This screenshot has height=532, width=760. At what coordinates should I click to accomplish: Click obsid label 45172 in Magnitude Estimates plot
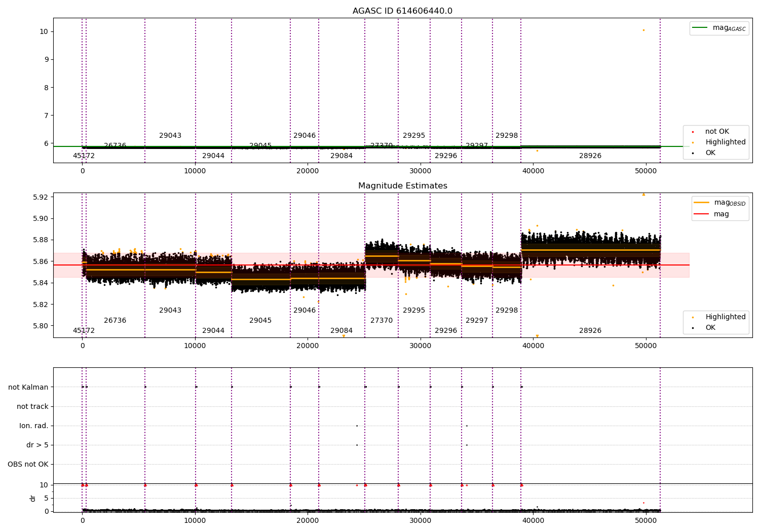point(84,331)
